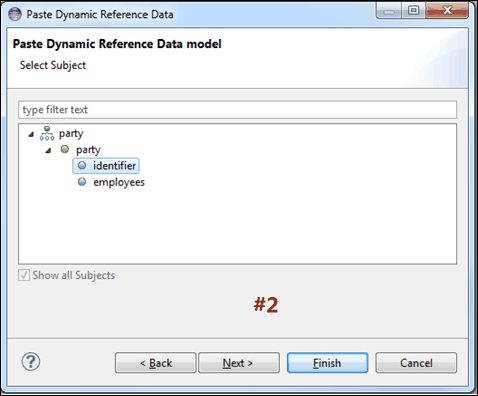Select the root party label
Screen dimensions: 478x396
pos(71,134)
